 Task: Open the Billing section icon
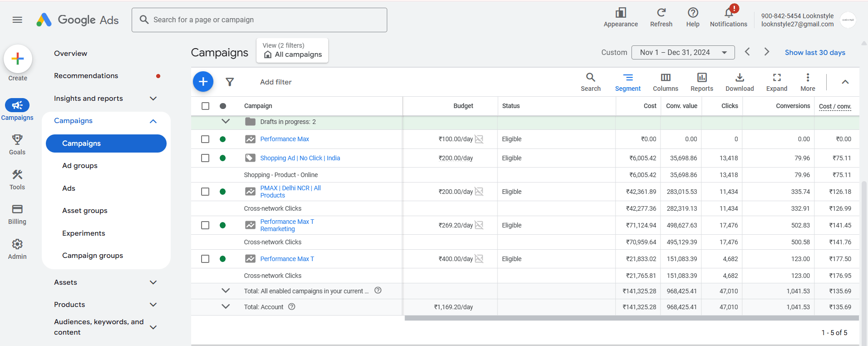coord(17,209)
